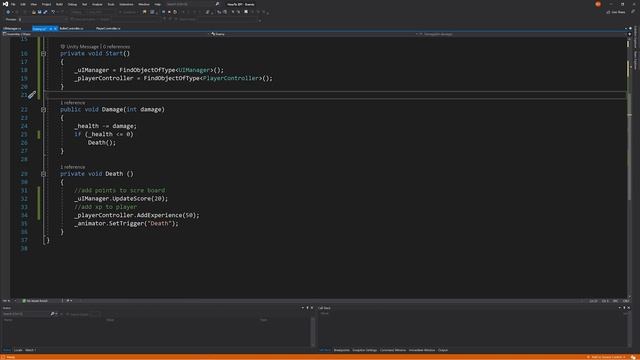
Task: Open the Tools menu
Action: click(x=111, y=4)
